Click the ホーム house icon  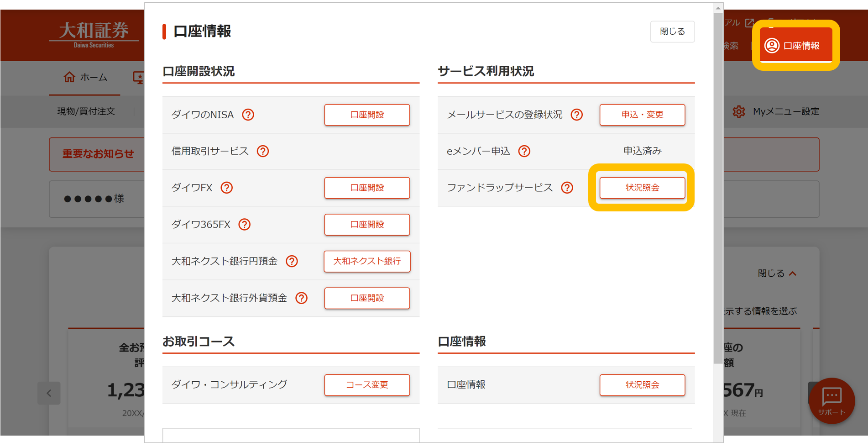69,77
